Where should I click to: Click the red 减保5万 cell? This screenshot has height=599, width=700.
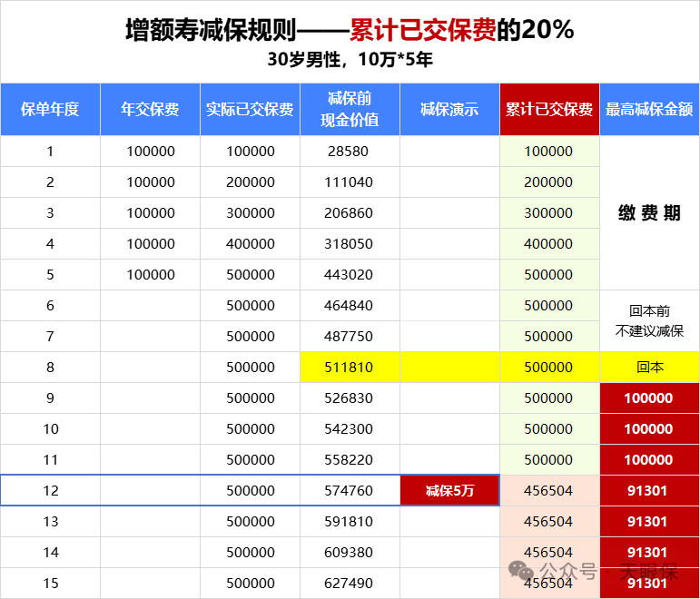click(449, 491)
